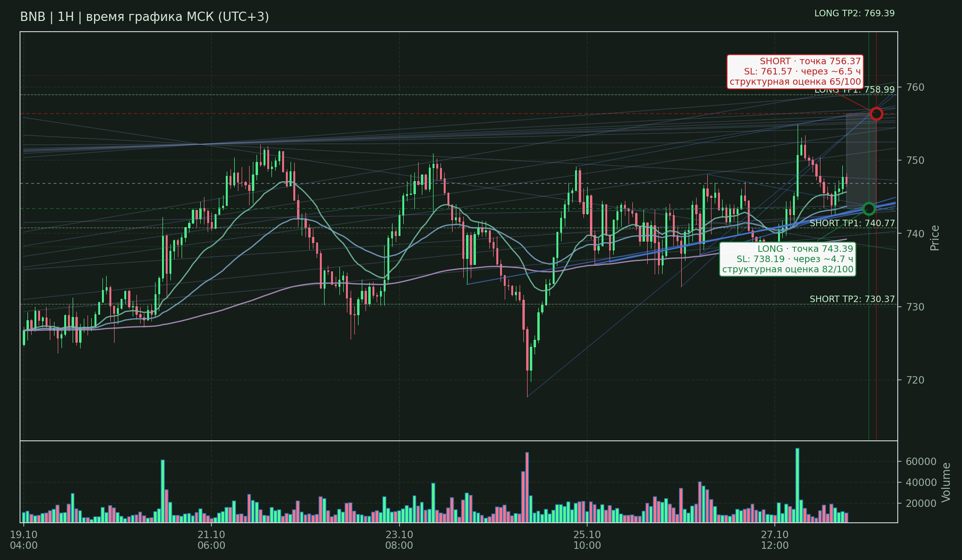Click the 19.10 04:00 date label
962x560 pixels.
[24, 540]
